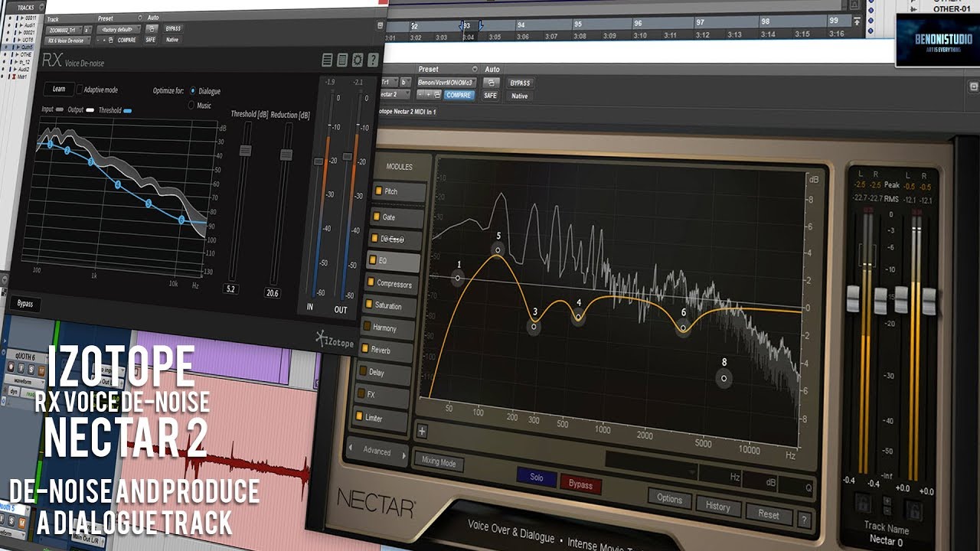Open the Nectar 2 insert selector dropdown

397,94
